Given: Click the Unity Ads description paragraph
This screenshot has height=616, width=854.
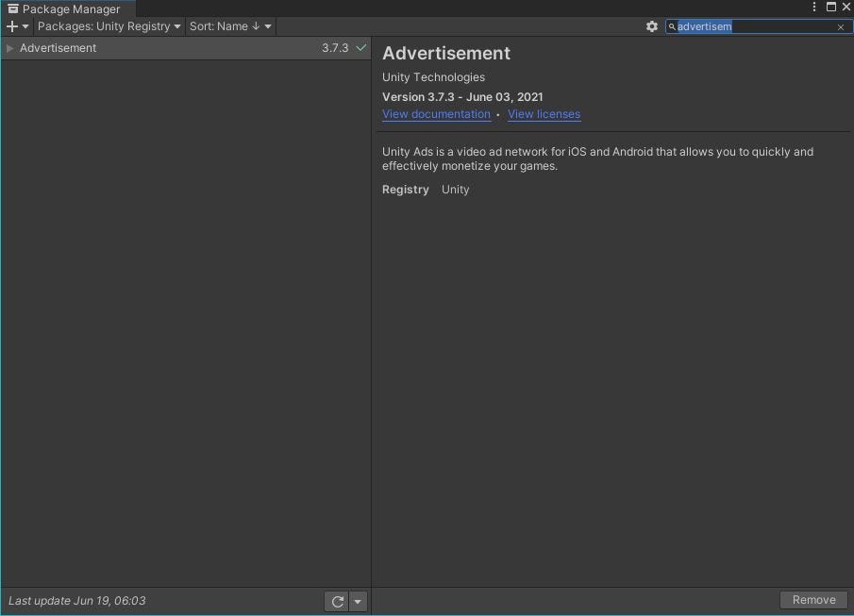Looking at the screenshot, I should coord(597,158).
